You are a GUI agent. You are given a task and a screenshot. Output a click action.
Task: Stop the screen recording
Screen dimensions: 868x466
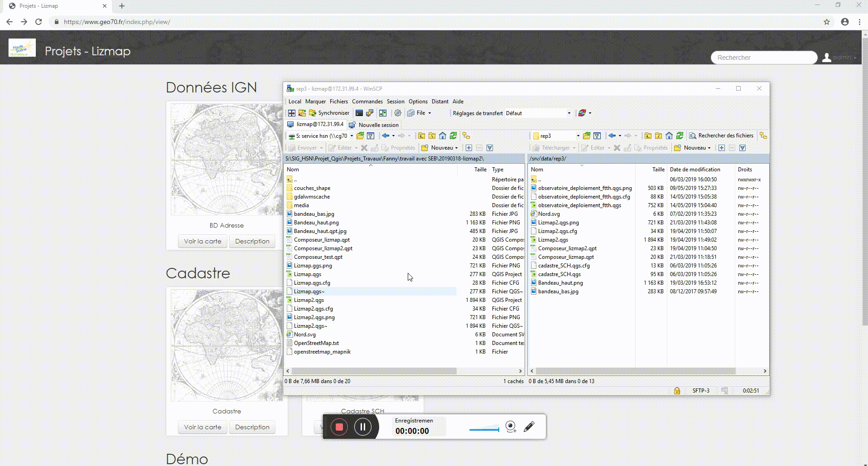[339, 427]
